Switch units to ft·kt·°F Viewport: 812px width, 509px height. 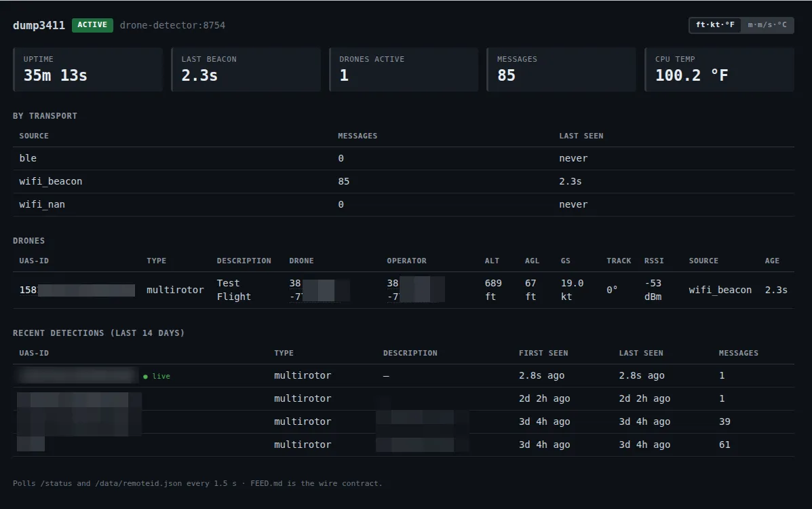[x=714, y=25]
